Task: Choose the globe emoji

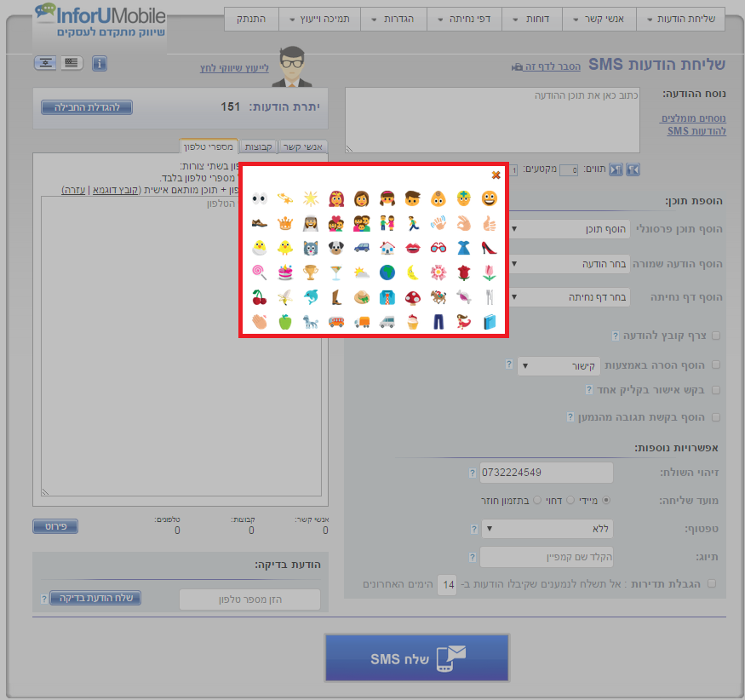Action: tap(387, 273)
